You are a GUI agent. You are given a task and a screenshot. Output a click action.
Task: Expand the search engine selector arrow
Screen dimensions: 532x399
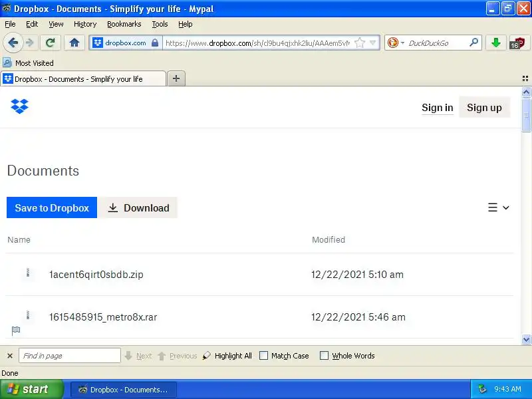[402, 43]
